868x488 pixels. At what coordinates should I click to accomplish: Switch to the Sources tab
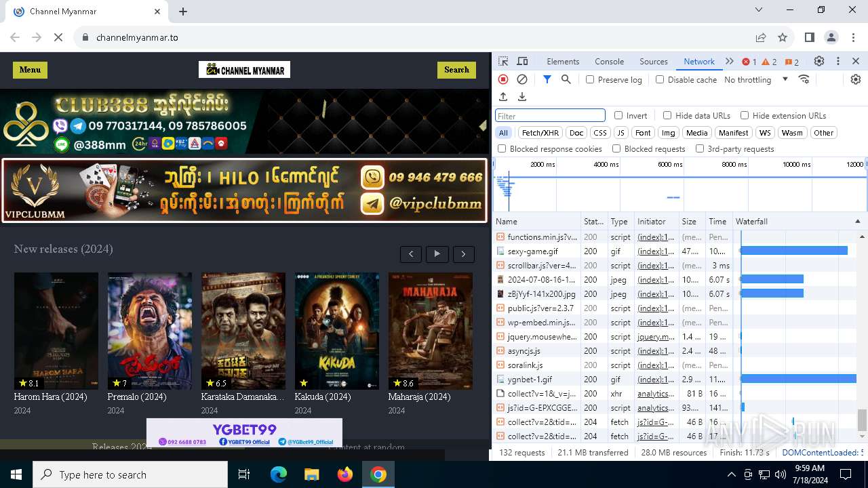pos(654,61)
